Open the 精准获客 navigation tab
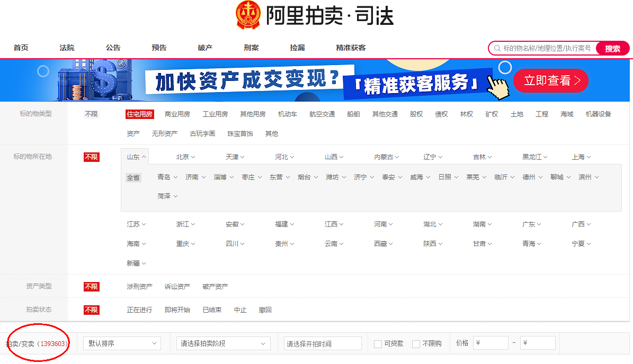Image resolution: width=633 pixels, height=364 pixels. 351,48
